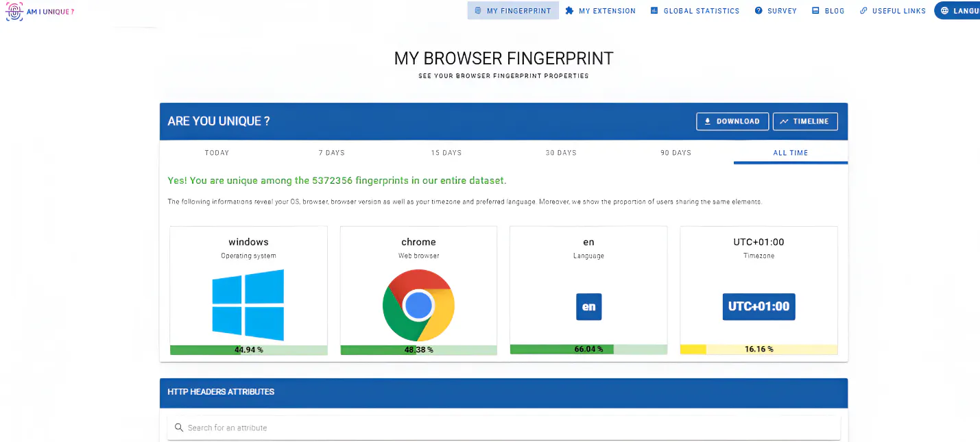Open the Survey page

coord(776,11)
